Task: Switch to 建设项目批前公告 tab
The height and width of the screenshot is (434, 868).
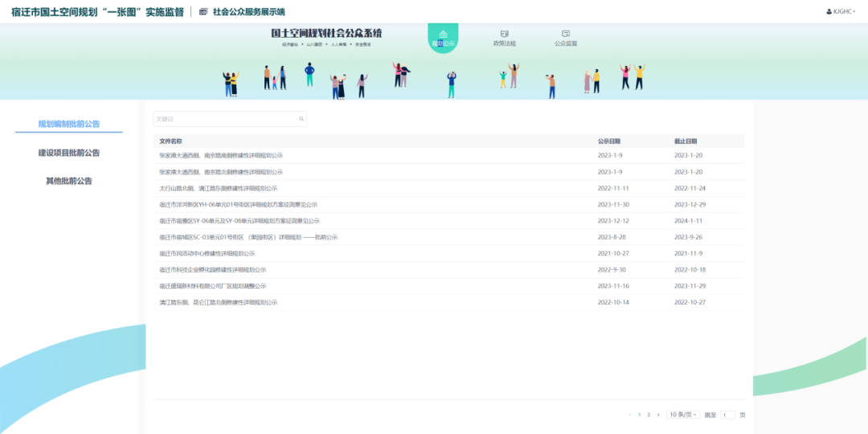Action: [69, 153]
